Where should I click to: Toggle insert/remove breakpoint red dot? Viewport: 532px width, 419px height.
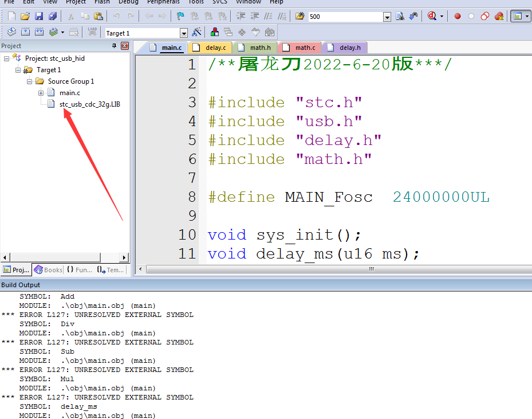click(458, 17)
